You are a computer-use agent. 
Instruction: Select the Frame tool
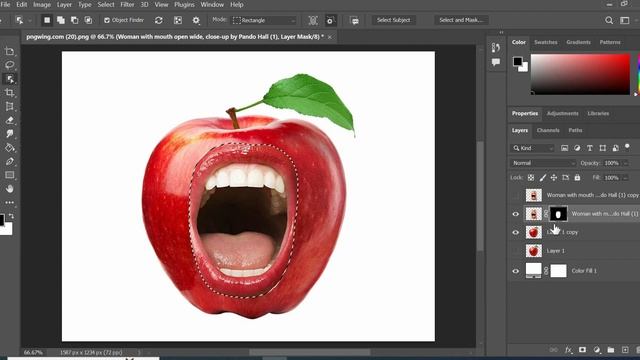click(9, 107)
